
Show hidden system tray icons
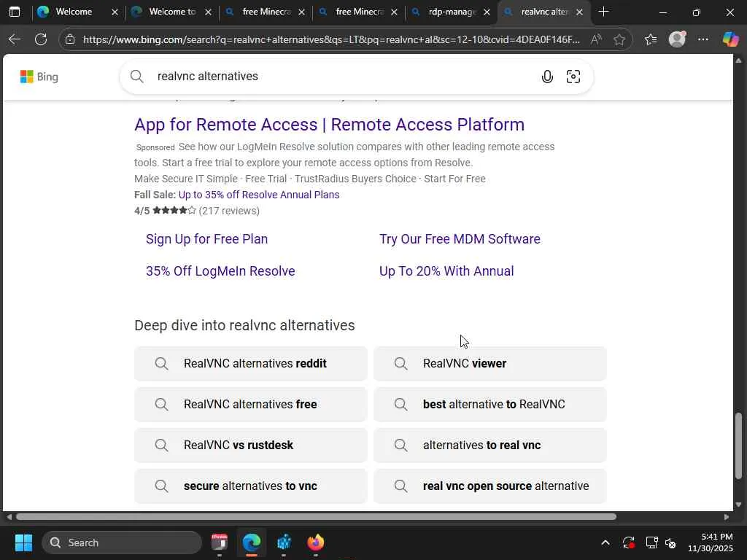point(605,542)
